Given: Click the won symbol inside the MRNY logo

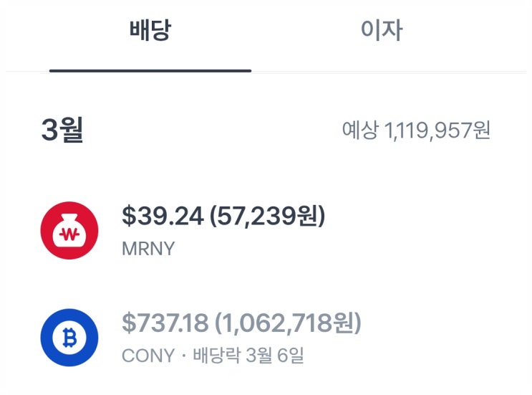Looking at the screenshot, I should (69, 234).
